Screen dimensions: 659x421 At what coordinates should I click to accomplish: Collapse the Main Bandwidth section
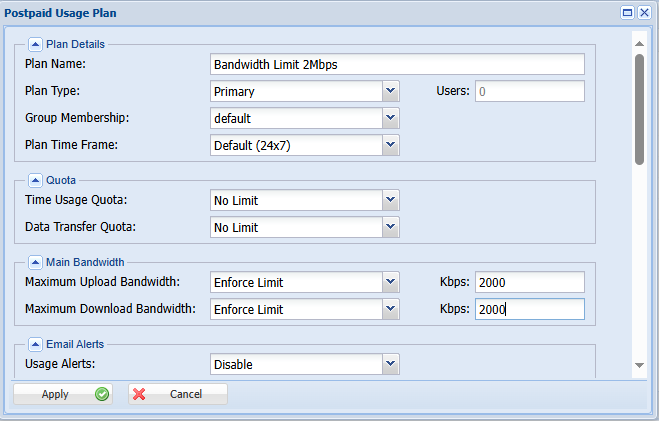click(x=35, y=262)
